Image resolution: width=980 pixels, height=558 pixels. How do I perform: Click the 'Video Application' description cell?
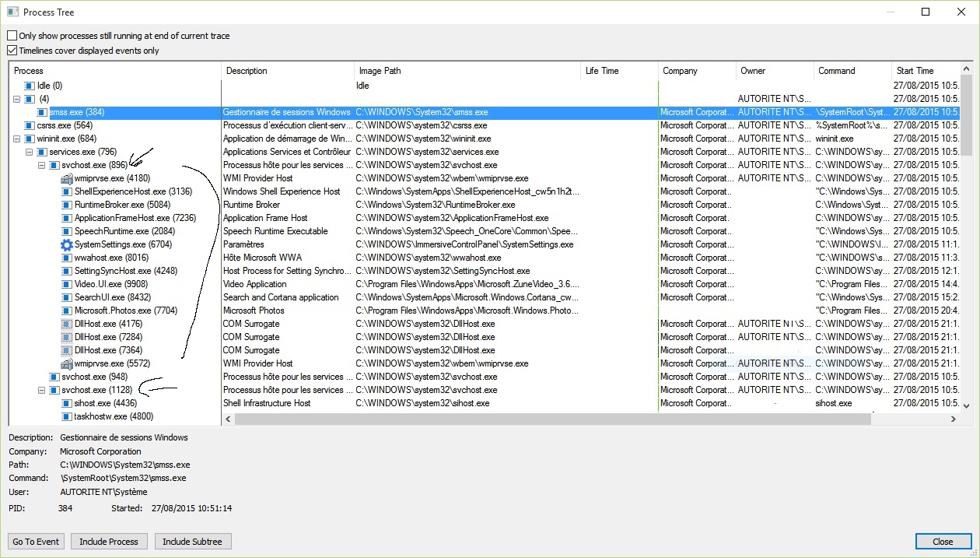(255, 284)
